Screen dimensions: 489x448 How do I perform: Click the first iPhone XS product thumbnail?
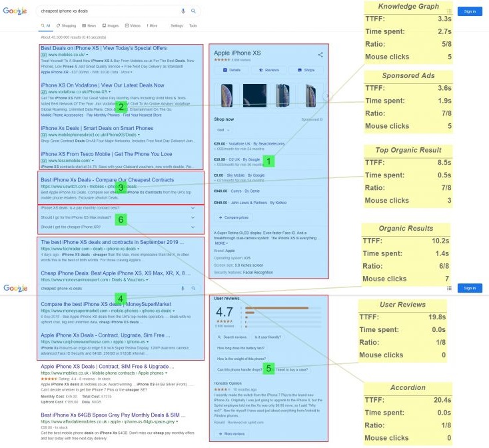click(227, 95)
